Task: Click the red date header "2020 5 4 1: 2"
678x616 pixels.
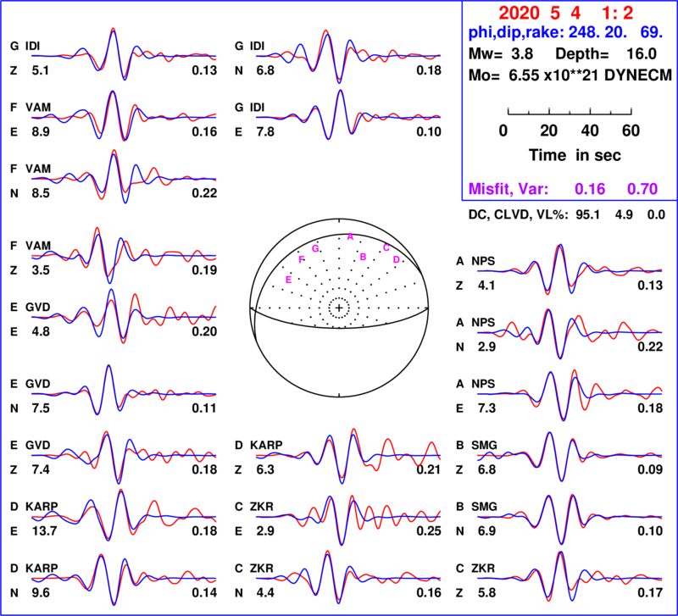Action: pyautogui.click(x=565, y=14)
